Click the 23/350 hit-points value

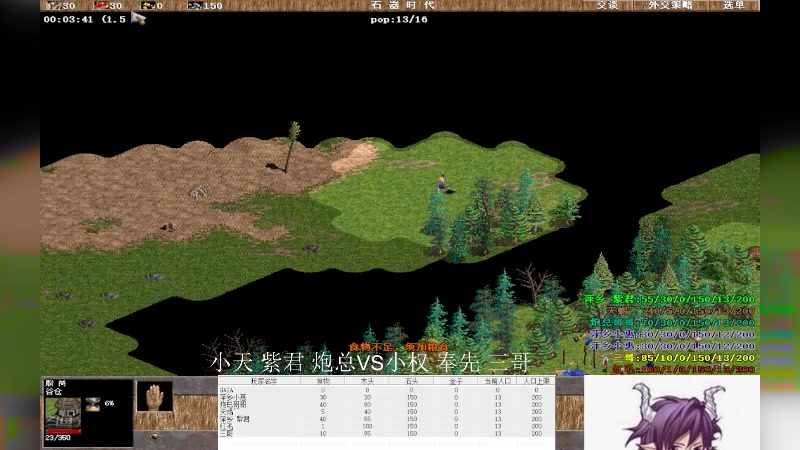point(58,438)
